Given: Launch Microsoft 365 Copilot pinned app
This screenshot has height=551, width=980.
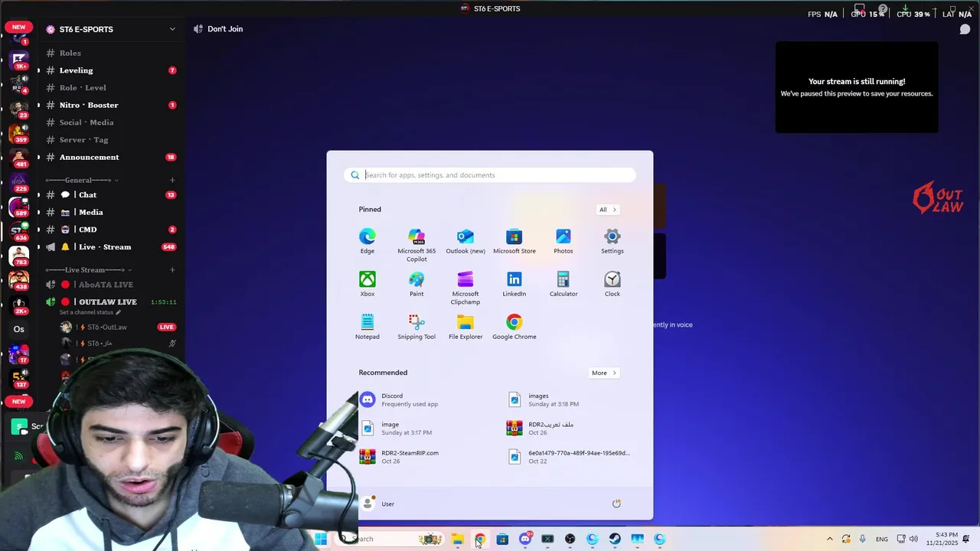Looking at the screenshot, I should [x=416, y=245].
